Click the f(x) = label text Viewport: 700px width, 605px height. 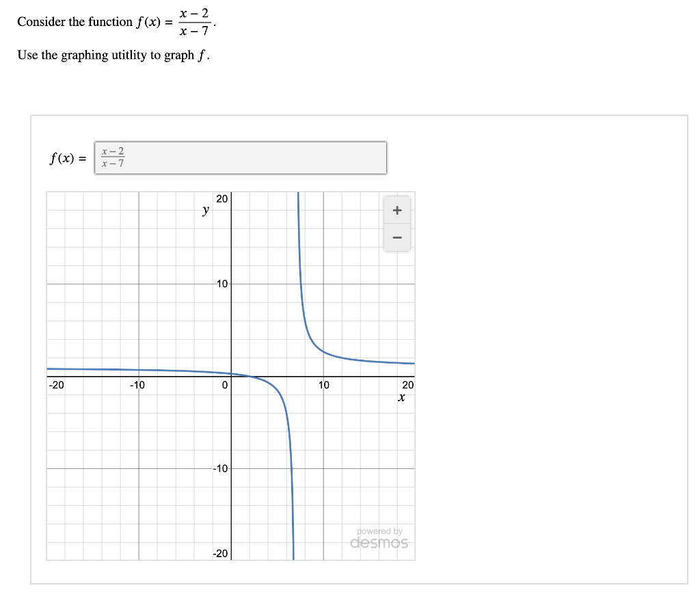[x=66, y=159]
